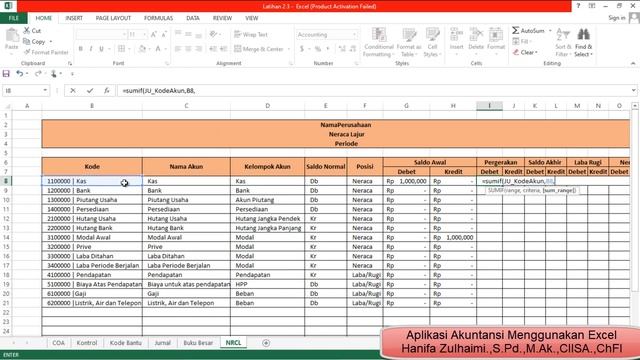The width and height of the screenshot is (640, 360).
Task: Switch to INSERT ribbon tab
Action: [74, 18]
